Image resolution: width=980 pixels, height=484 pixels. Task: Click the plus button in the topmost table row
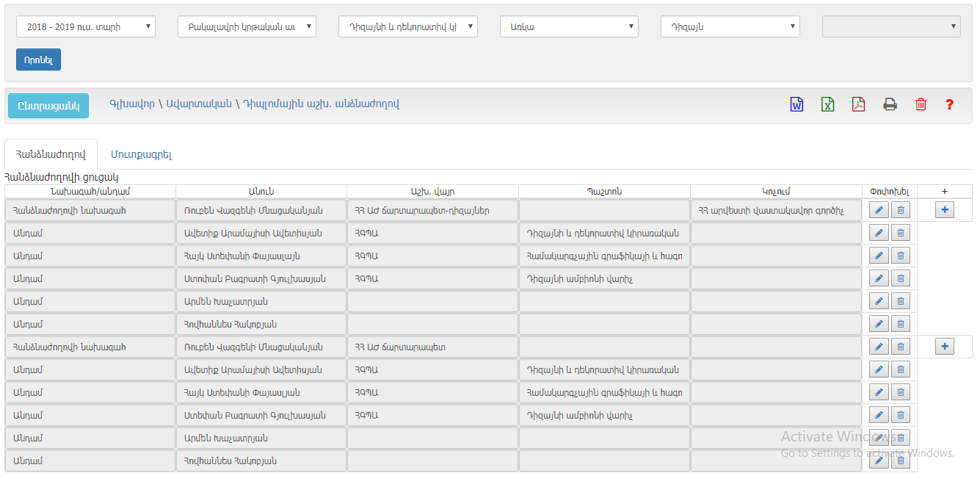tap(944, 210)
